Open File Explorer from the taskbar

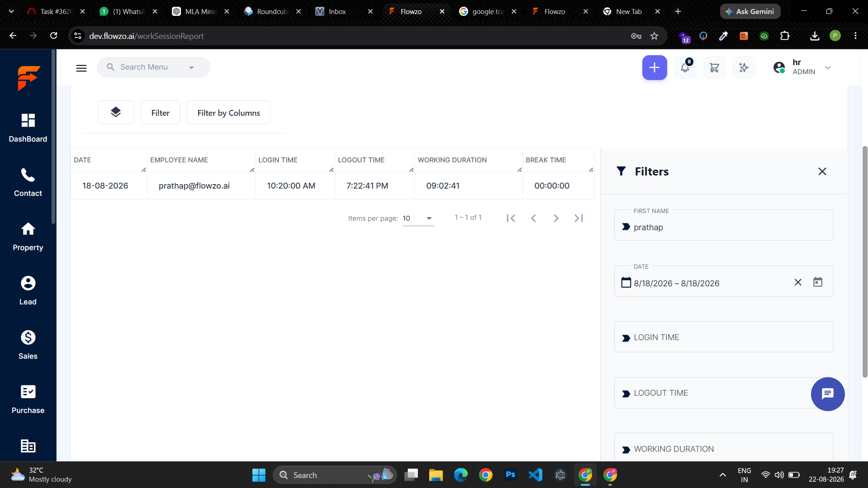436,475
